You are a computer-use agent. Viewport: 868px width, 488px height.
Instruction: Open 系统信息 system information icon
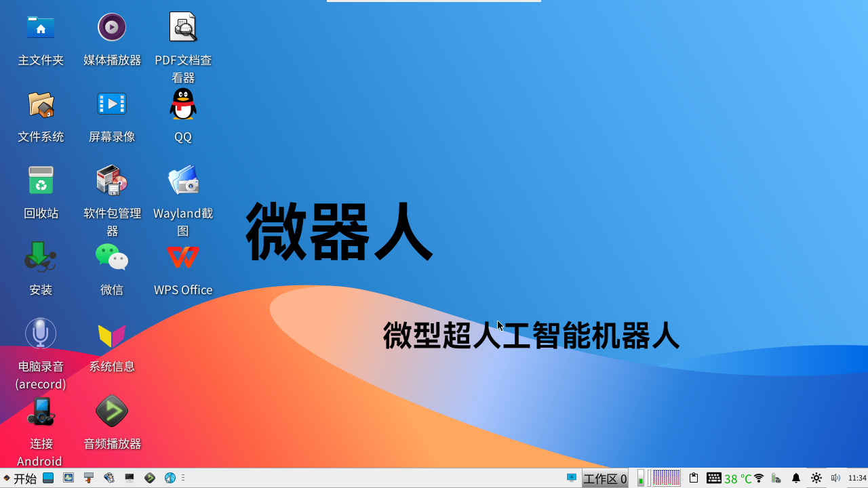(x=112, y=335)
